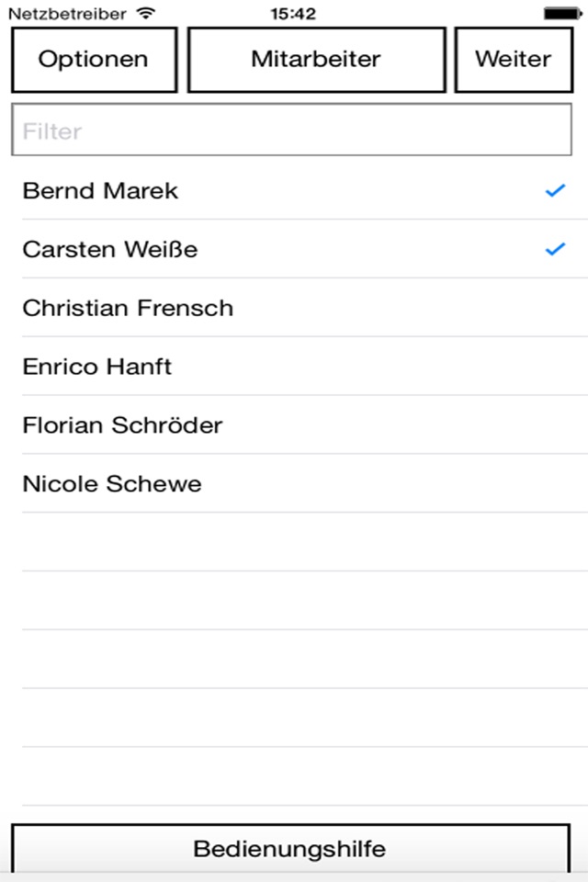Tap the Wi-Fi icon in status bar

(x=145, y=14)
